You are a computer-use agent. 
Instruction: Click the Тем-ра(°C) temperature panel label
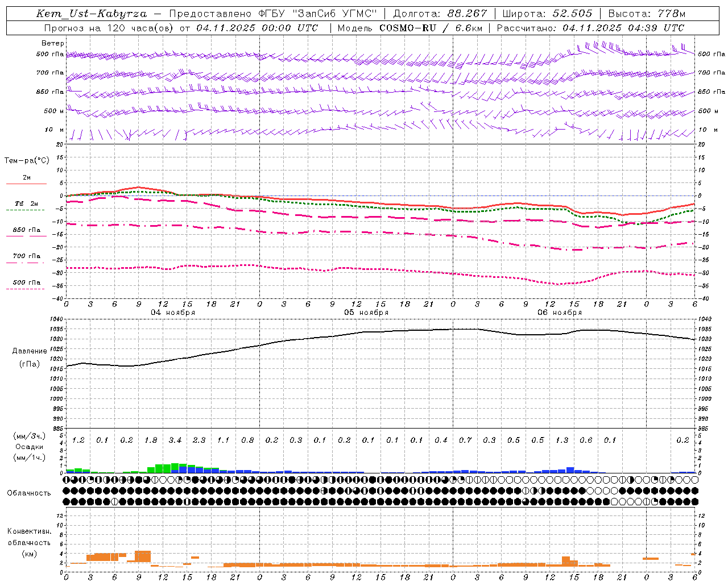pos(27,161)
